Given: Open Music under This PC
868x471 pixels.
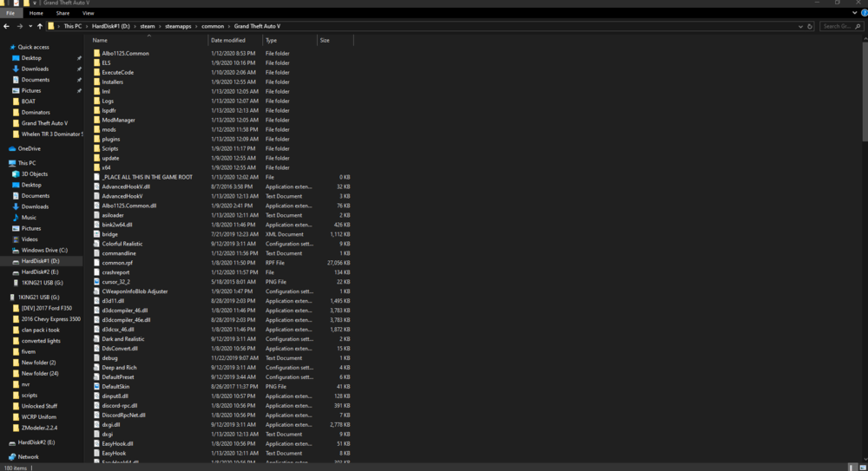Looking at the screenshot, I should click(x=29, y=218).
